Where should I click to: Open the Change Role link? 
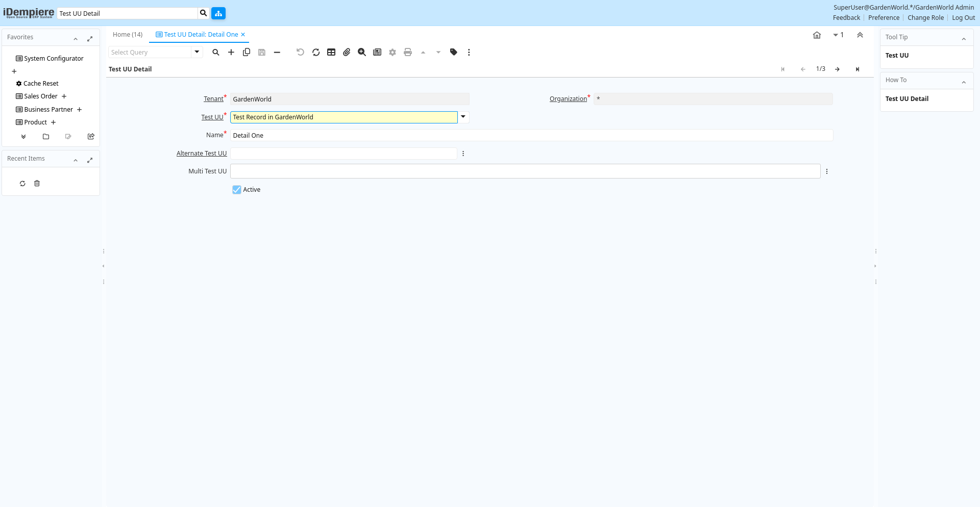925,18
